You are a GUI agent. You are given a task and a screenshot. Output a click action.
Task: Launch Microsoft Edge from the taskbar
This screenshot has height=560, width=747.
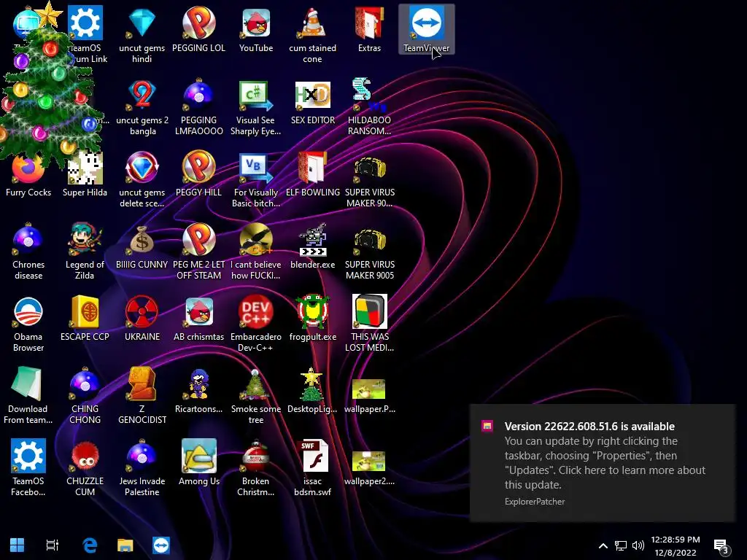click(90, 545)
